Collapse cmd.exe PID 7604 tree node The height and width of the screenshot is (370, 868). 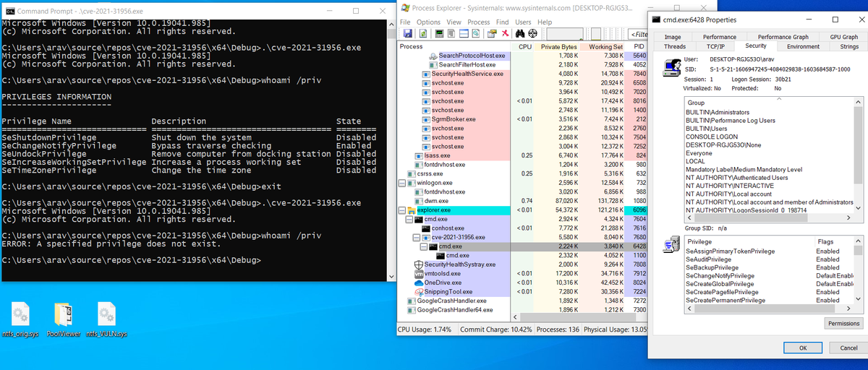(x=409, y=219)
